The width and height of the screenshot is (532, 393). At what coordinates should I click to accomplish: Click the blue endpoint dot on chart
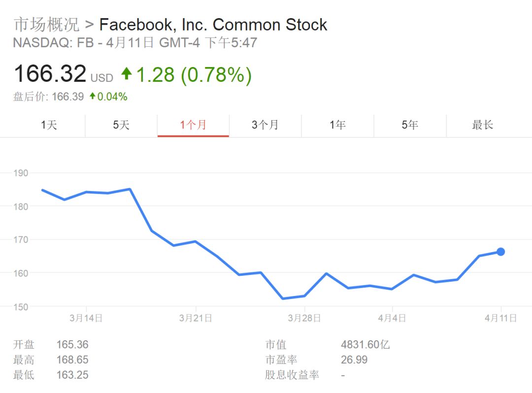(500, 252)
